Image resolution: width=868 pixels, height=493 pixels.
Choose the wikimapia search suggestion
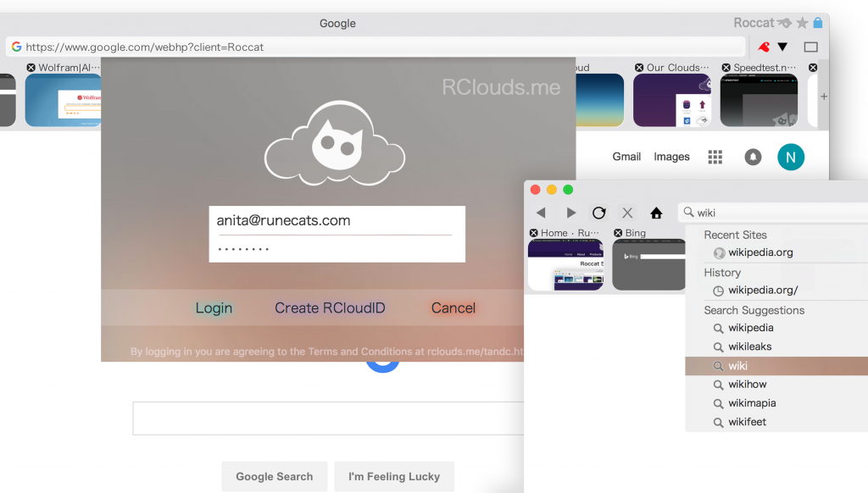coord(752,403)
